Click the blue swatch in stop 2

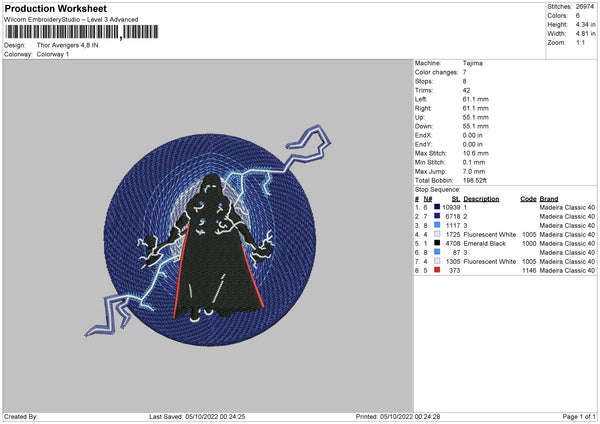[437, 216]
